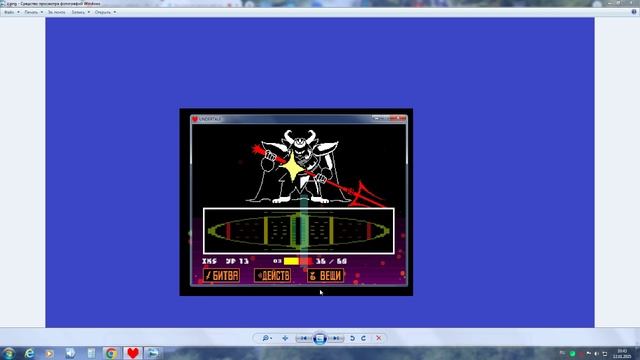The image size is (640, 360).
Task: Click the Эл. почта menu item
Action: coord(56,12)
